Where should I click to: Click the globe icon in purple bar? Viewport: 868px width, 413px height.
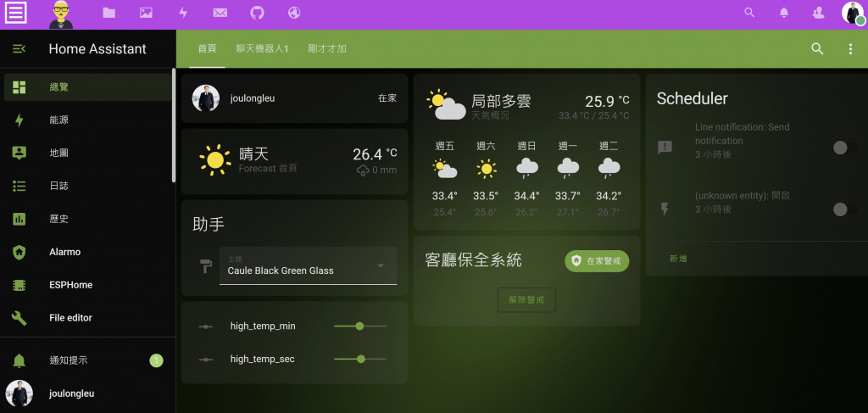pyautogui.click(x=294, y=12)
